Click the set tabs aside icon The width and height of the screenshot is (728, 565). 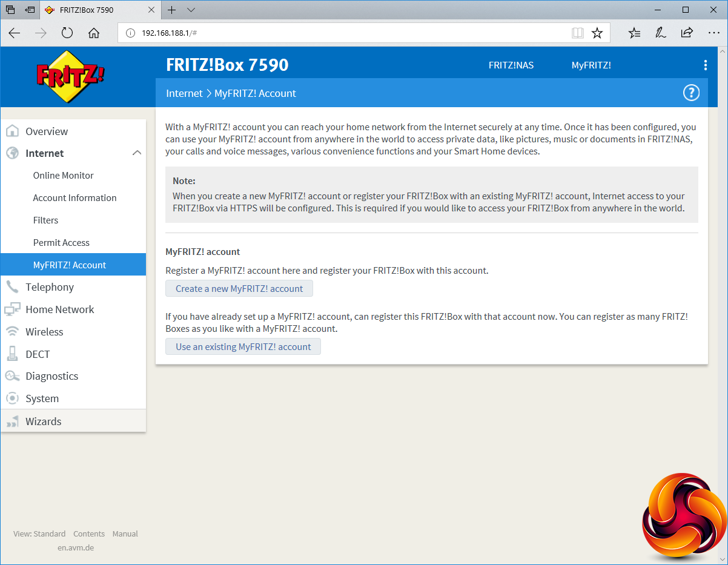point(30,10)
